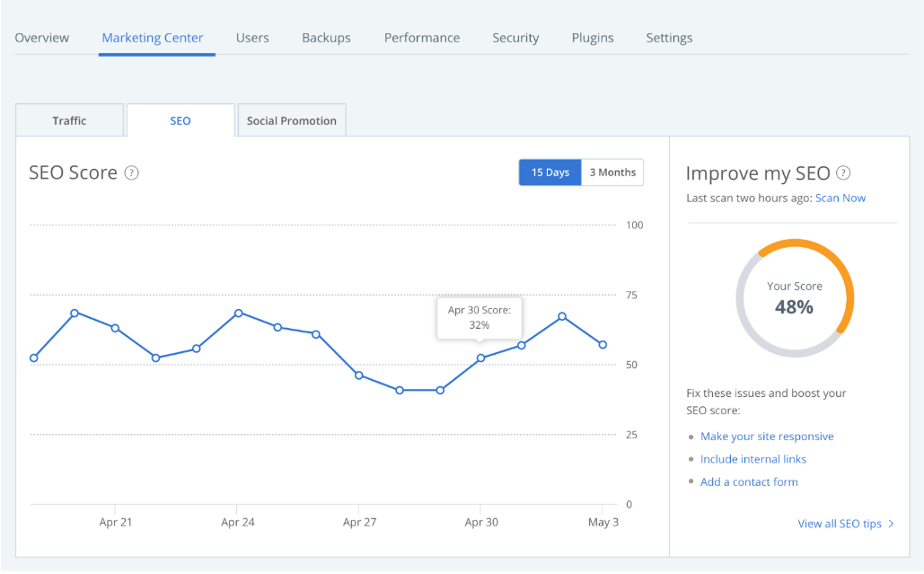Click the Improve my SEO heading

pos(758,173)
